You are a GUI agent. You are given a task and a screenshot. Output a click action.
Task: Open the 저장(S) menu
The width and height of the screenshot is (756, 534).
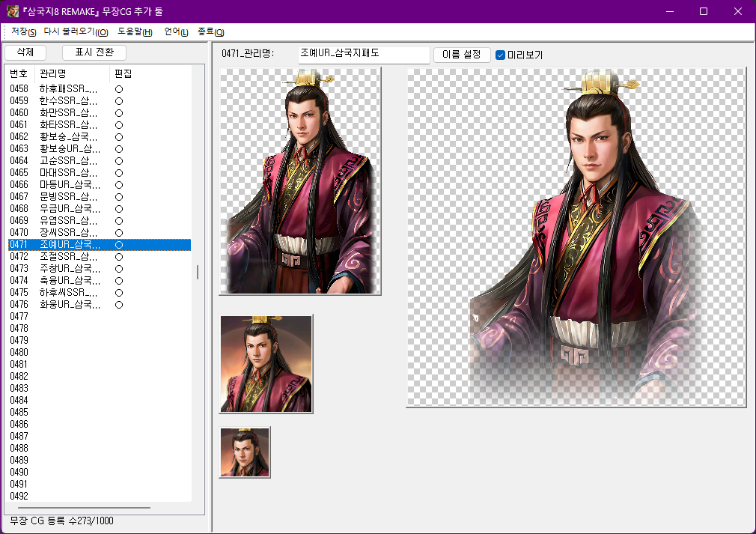(24, 32)
